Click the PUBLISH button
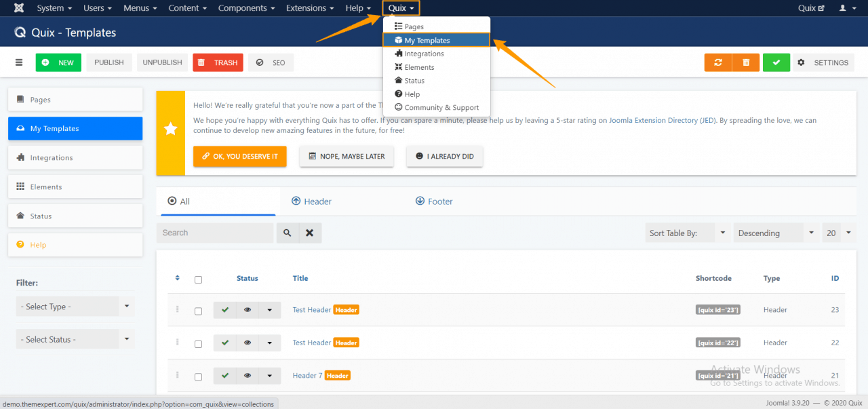This screenshot has height=409, width=868. tap(109, 62)
